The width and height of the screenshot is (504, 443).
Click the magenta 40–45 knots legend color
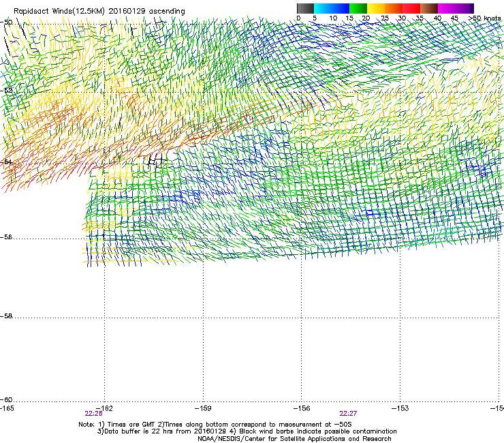click(447, 8)
